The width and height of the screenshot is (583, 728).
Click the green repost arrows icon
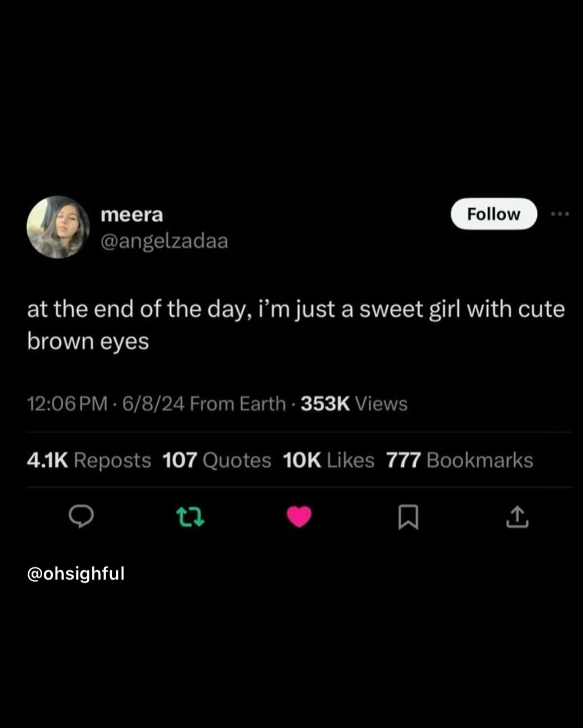pos(190,517)
